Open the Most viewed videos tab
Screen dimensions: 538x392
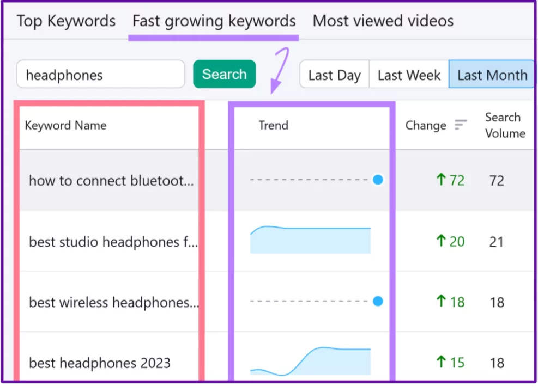[x=383, y=21]
